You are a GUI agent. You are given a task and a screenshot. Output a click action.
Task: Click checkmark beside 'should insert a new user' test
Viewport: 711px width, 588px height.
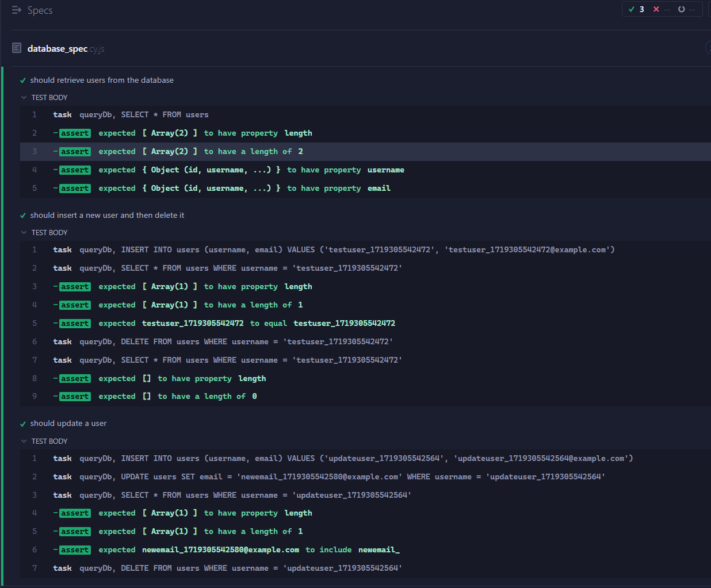(x=22, y=215)
